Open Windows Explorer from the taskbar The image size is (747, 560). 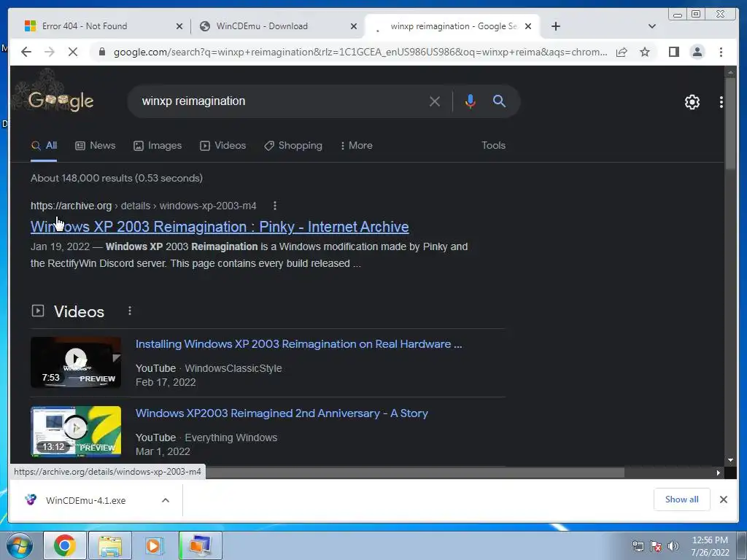[x=110, y=545]
